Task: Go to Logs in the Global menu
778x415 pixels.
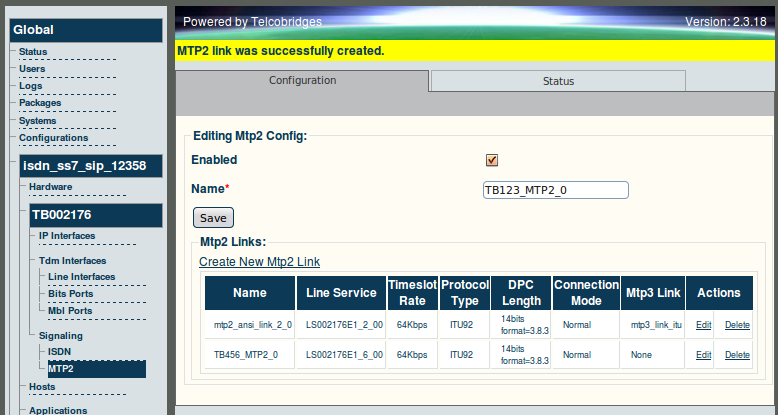Action: [x=30, y=85]
